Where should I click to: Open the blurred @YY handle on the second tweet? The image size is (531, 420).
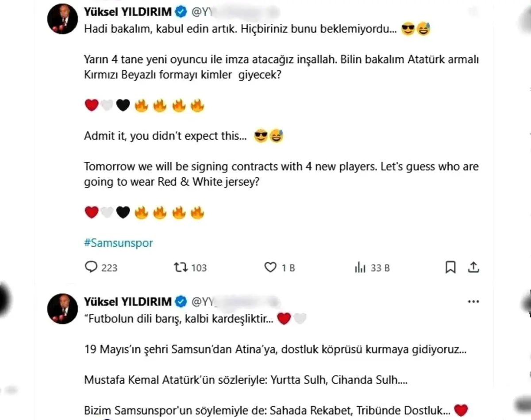(x=235, y=302)
